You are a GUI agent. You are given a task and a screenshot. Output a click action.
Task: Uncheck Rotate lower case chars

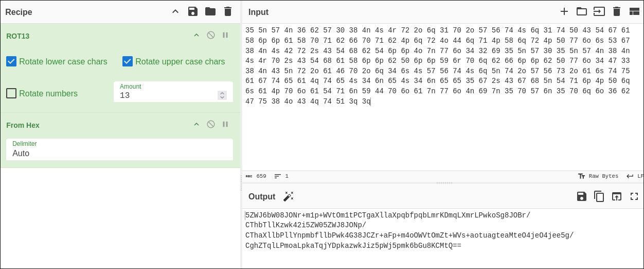pos(11,61)
